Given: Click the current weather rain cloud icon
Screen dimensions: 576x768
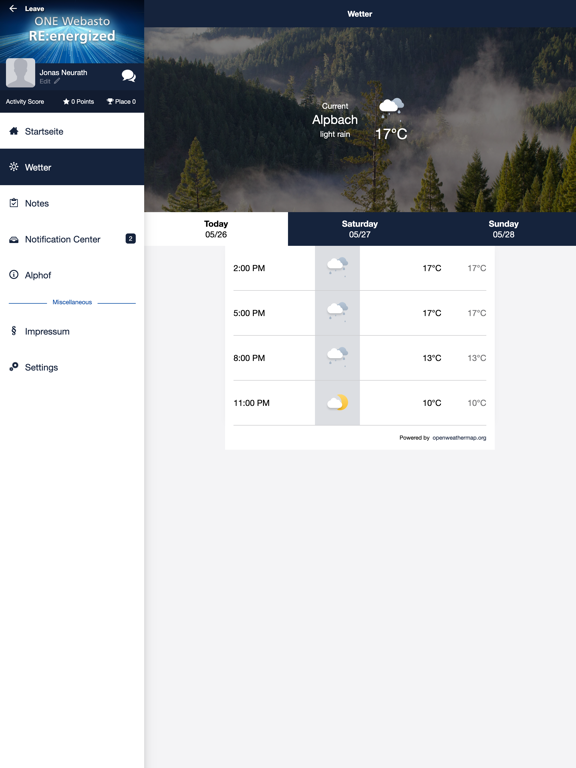Looking at the screenshot, I should (x=391, y=107).
